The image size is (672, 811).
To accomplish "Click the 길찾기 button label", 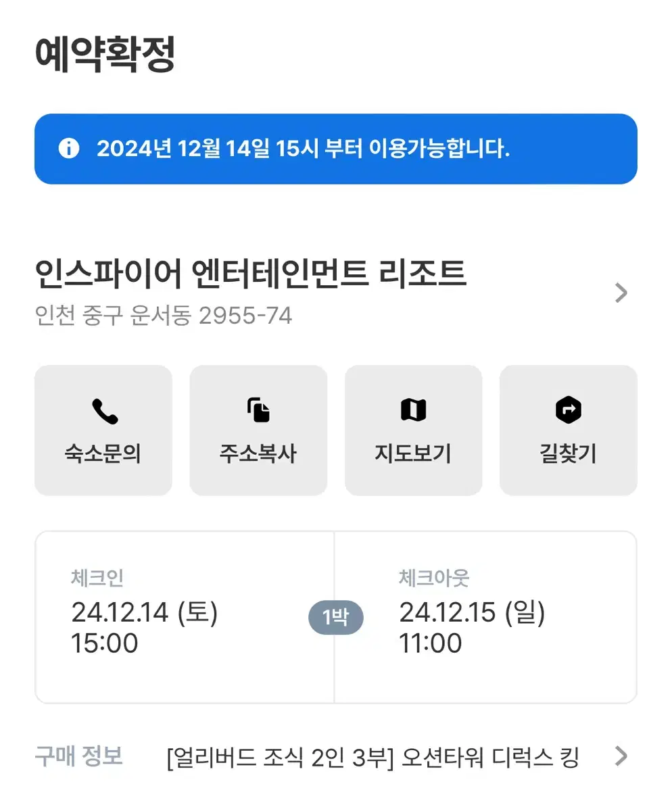I will click(x=568, y=453).
